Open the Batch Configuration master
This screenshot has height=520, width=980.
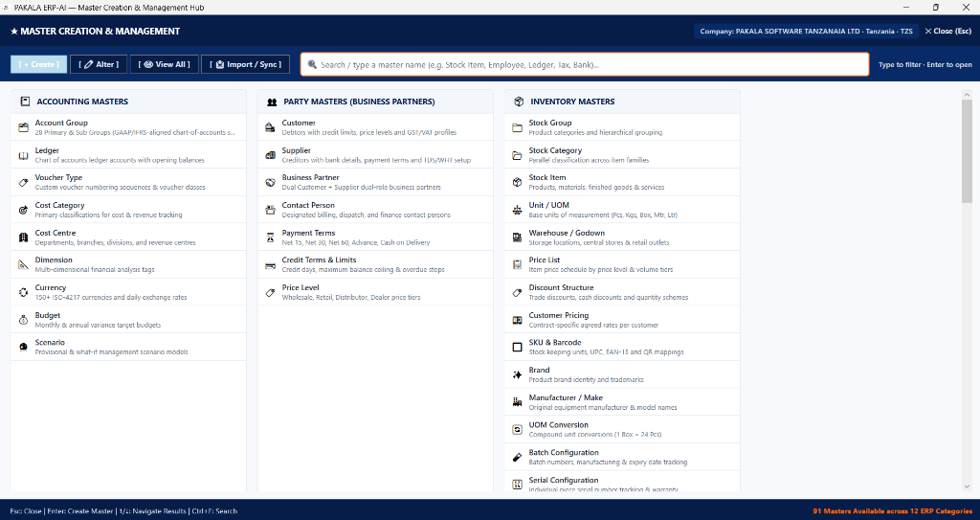coord(622,457)
